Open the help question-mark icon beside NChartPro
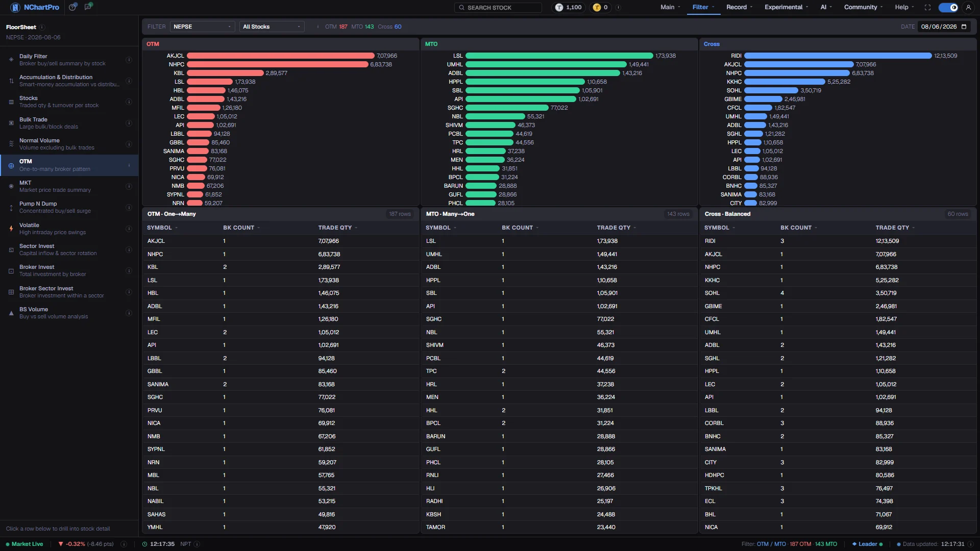This screenshot has width=980, height=551. pos(73,7)
